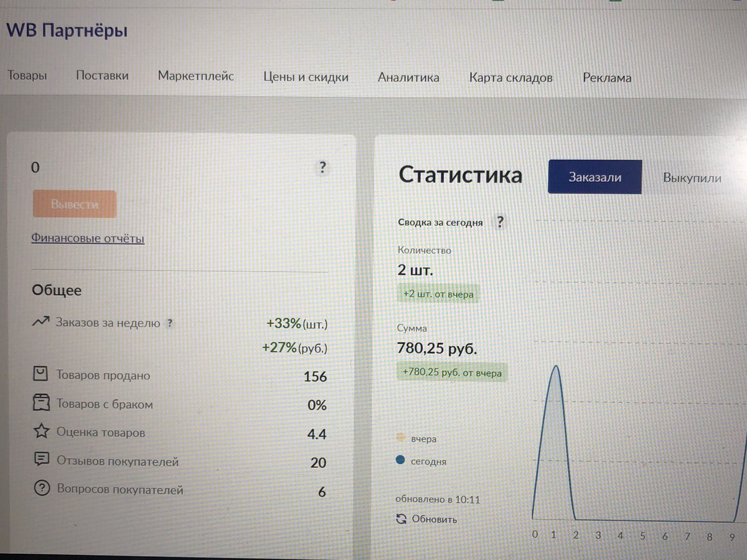Open the Финансовые отчёты link
Viewport: 747px width, 560px height.
click(x=88, y=238)
